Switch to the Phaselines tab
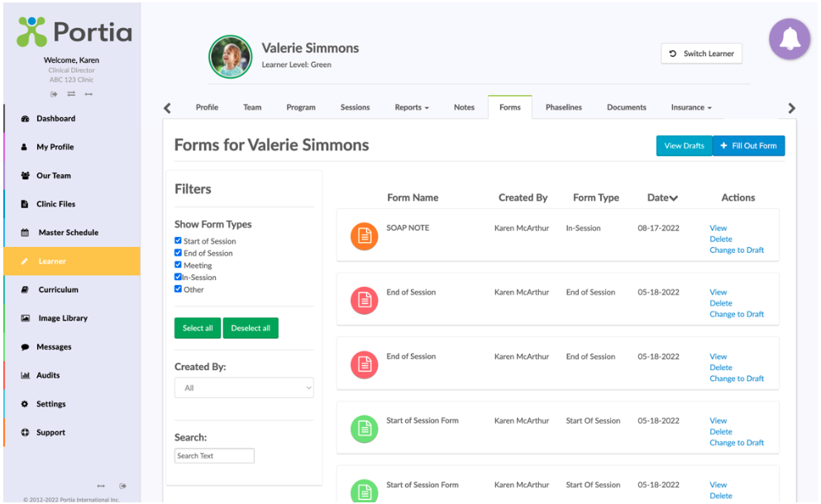This screenshot has width=821, height=504. click(563, 107)
